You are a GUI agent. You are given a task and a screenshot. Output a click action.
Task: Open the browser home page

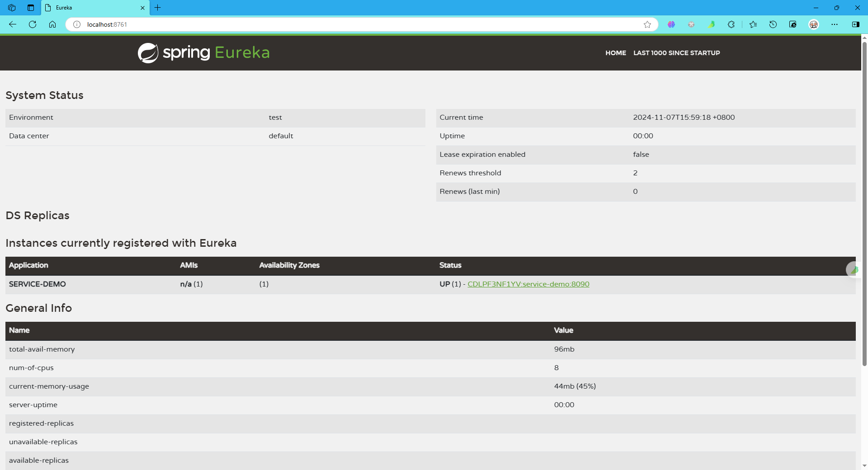52,24
